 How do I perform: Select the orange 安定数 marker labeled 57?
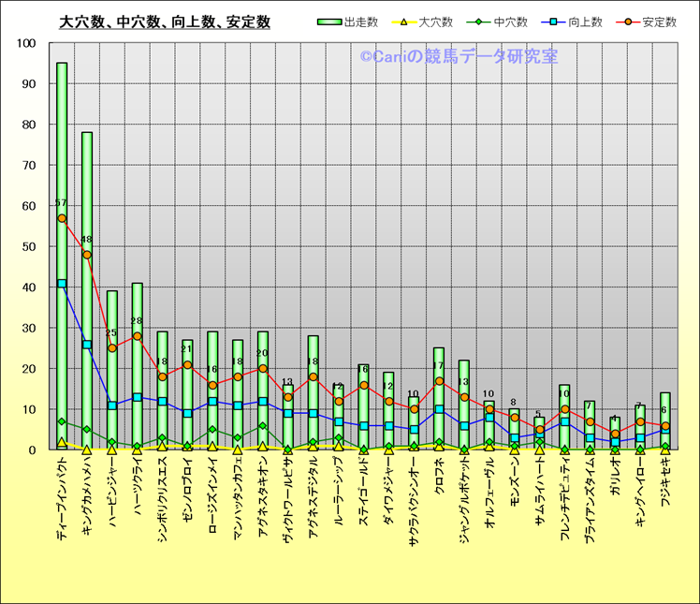click(62, 218)
